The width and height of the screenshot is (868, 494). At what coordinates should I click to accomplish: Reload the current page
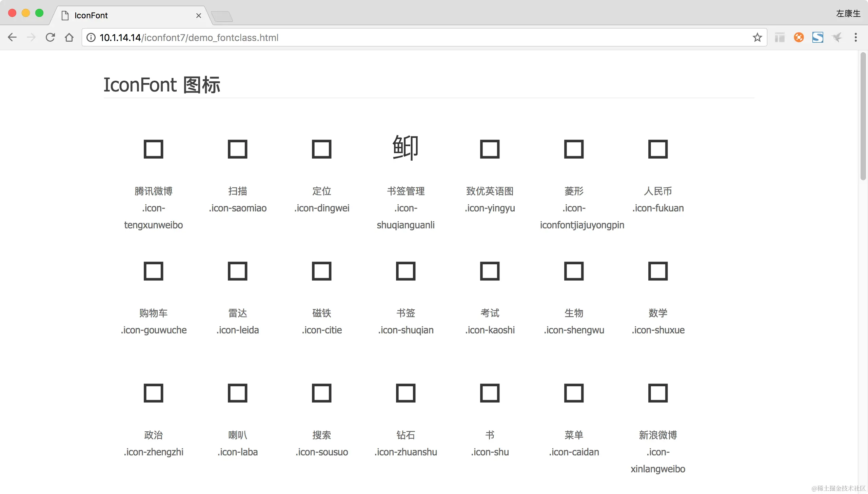[50, 37]
